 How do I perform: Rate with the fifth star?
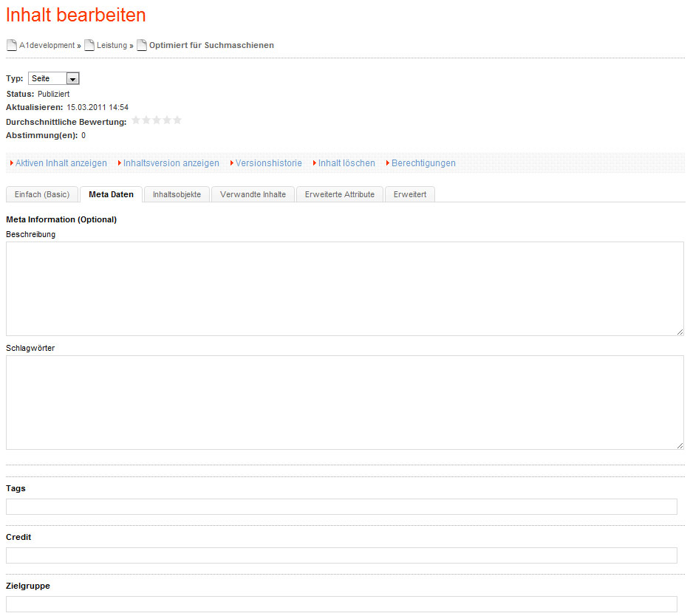point(177,120)
